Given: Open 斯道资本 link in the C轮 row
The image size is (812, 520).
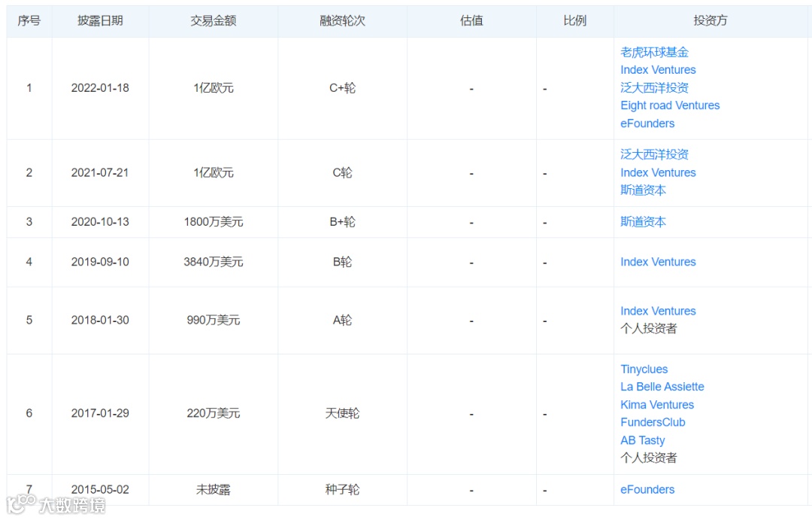Looking at the screenshot, I should point(643,190).
